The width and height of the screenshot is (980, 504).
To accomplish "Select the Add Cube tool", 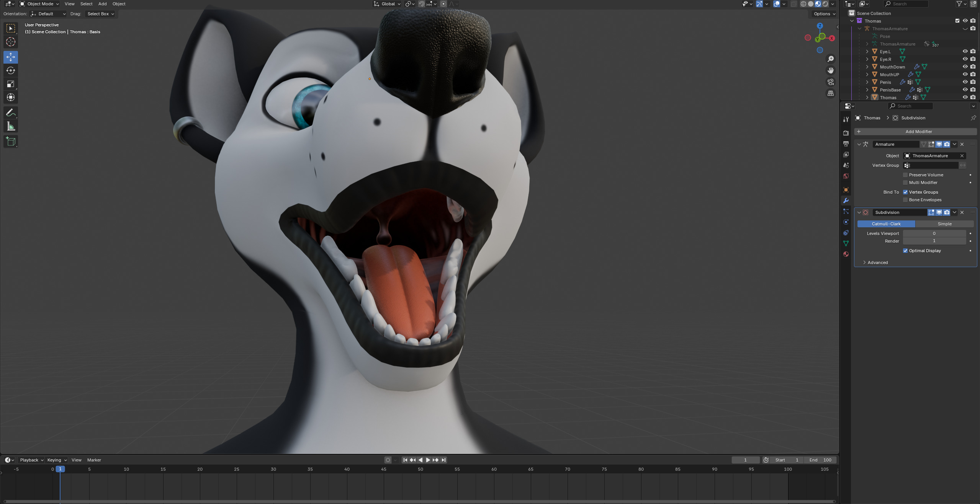I will click(x=11, y=142).
